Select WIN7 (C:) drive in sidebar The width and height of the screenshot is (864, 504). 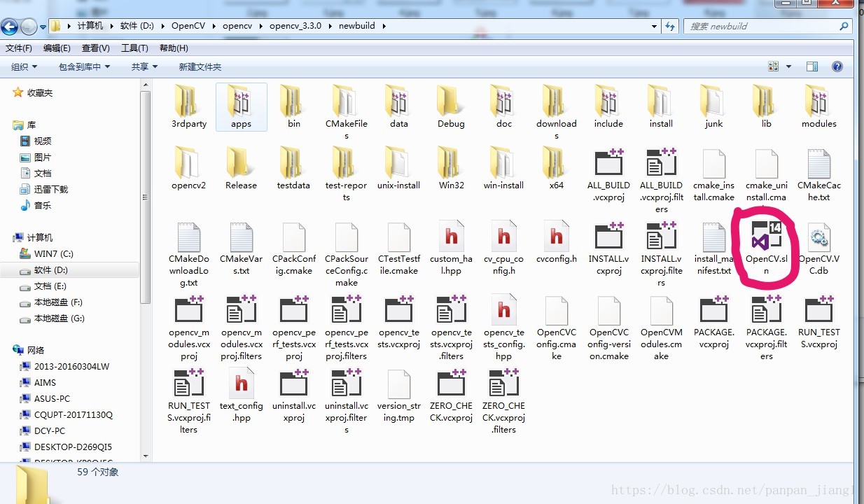pos(46,253)
